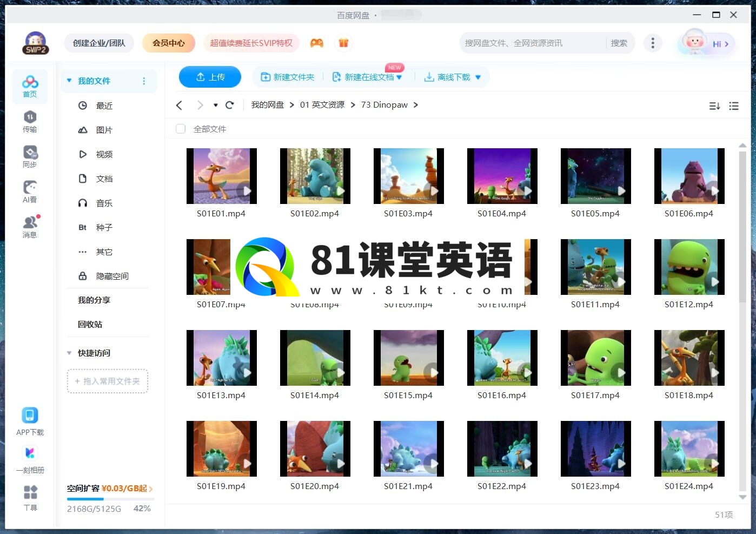Click the 视频 play icon
This screenshot has height=534, width=756.
83,154
